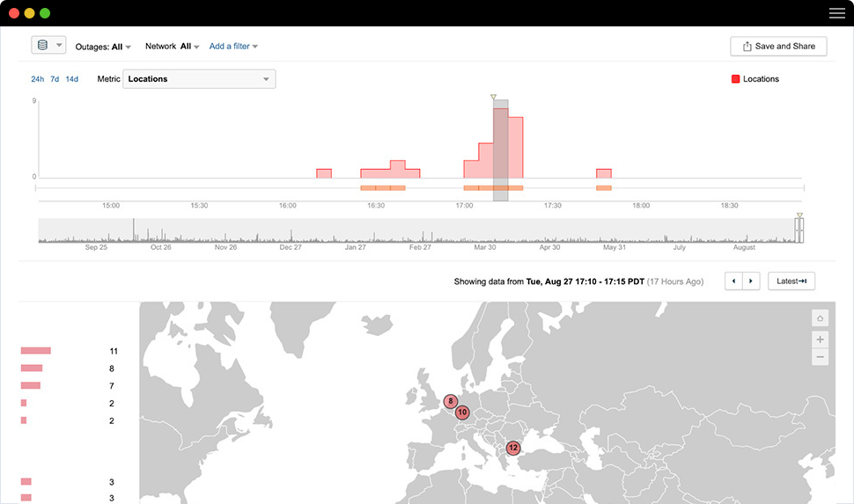Zoom out the map with minus icon
This screenshot has height=504, width=854.
(820, 357)
